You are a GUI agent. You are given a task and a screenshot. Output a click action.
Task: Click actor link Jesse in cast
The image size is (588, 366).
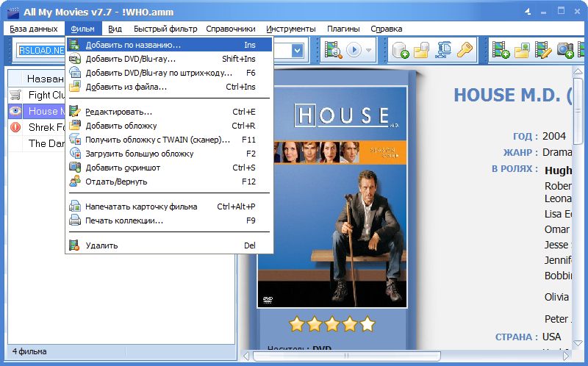(556, 245)
